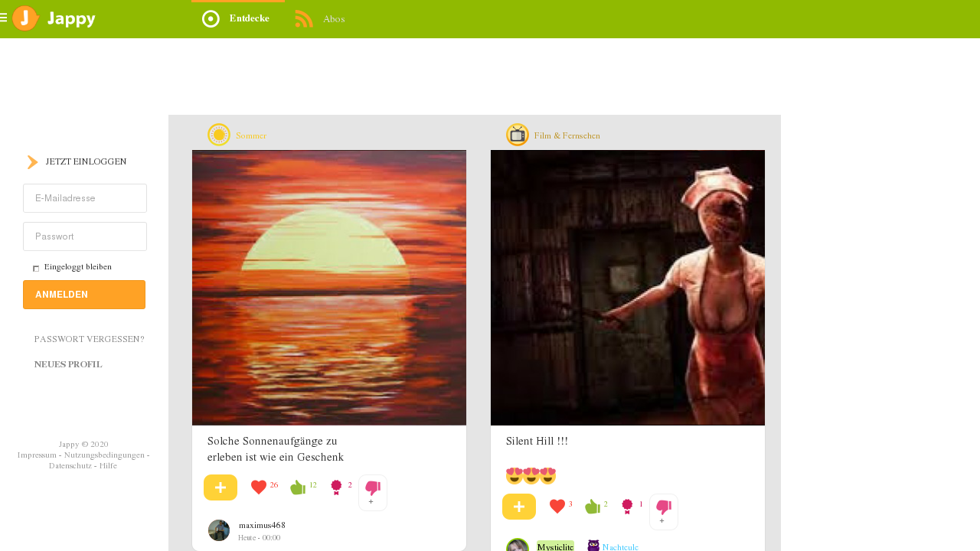Click heart icon on Silent Hill post
980x551 pixels.
557,507
